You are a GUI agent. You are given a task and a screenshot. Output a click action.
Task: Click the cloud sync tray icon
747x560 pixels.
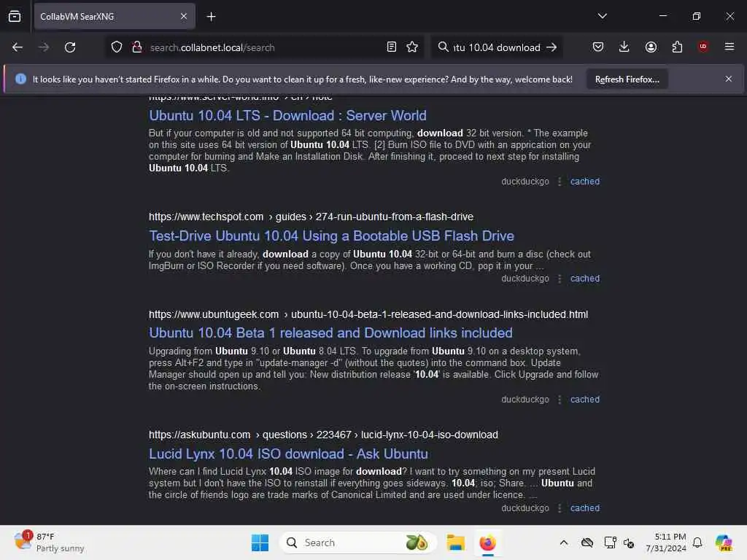[x=587, y=542]
